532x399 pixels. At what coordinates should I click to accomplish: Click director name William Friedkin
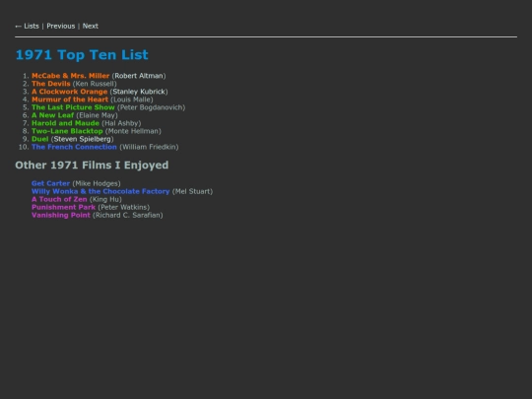tap(149, 147)
